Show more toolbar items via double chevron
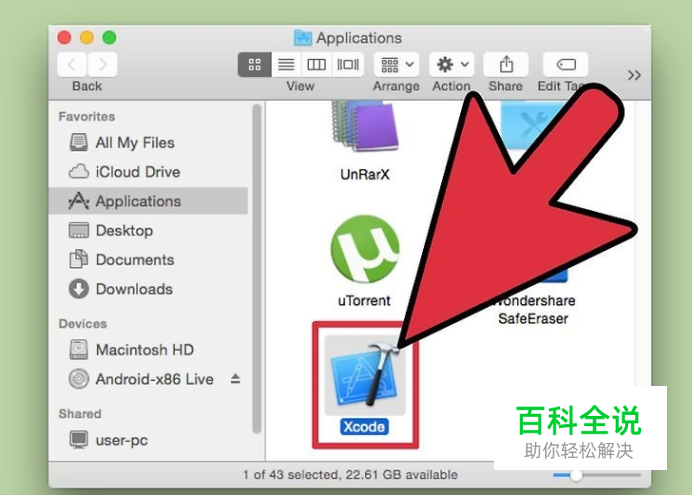 [x=634, y=75]
